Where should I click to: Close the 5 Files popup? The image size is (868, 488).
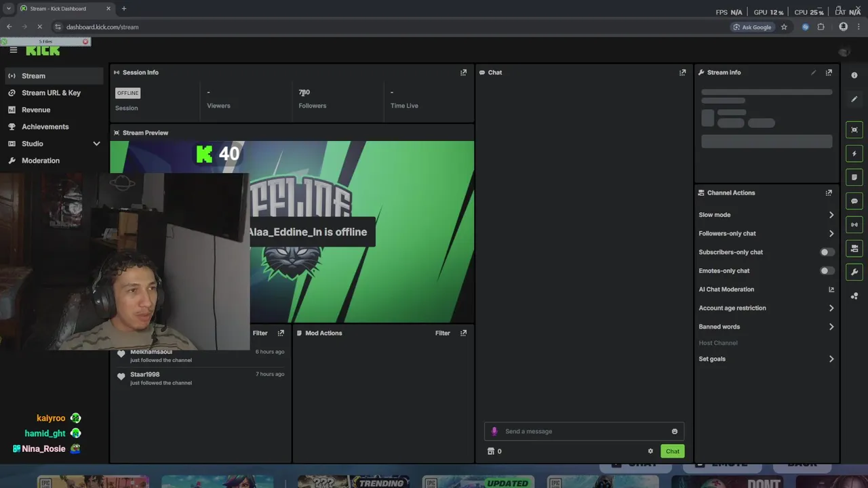[x=85, y=42]
